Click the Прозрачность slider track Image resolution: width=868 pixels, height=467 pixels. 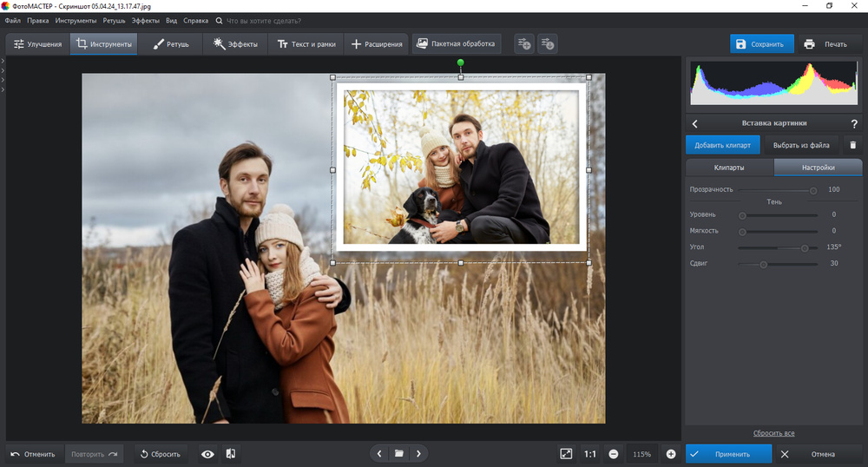tap(777, 189)
